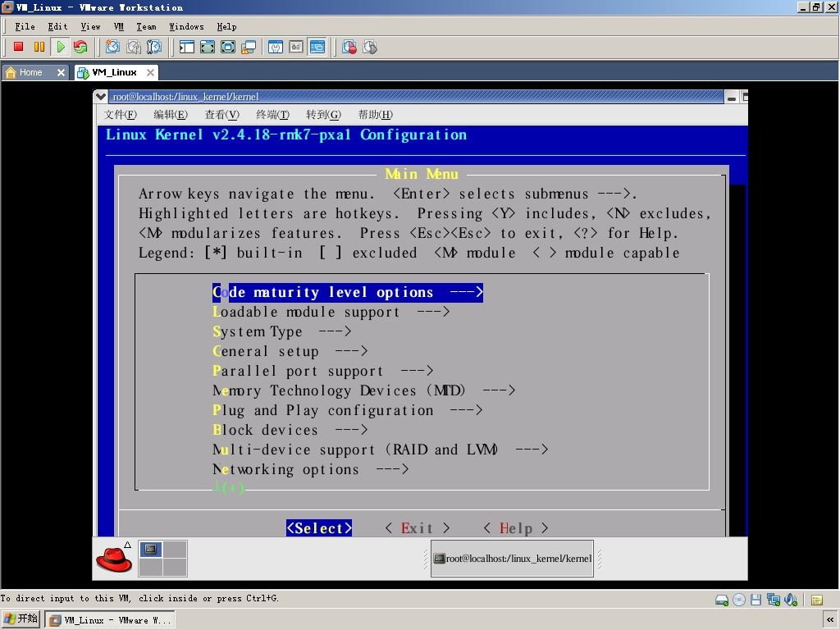Image resolution: width=840 pixels, height=630 pixels.
Task: Click the Revert to snapshot icon
Action: click(134, 47)
